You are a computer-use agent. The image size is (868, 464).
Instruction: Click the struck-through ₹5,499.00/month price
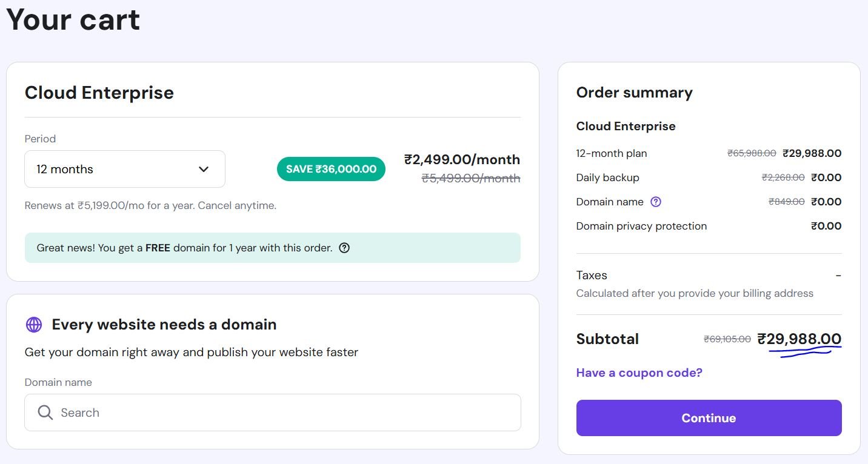tap(470, 178)
